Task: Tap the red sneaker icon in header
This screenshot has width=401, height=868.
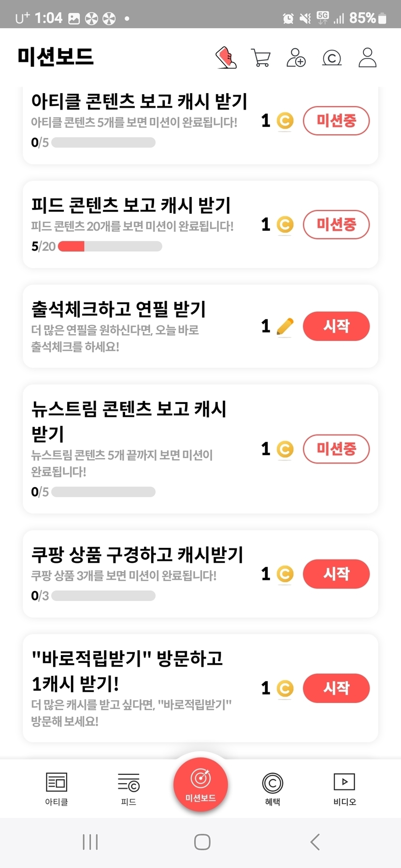Action: click(x=226, y=57)
